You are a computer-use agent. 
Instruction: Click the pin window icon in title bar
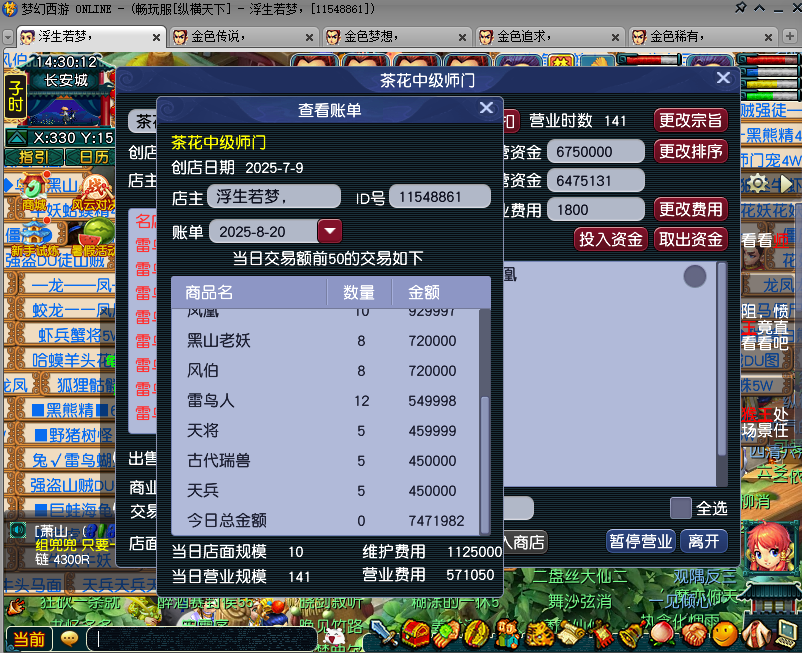click(740, 8)
